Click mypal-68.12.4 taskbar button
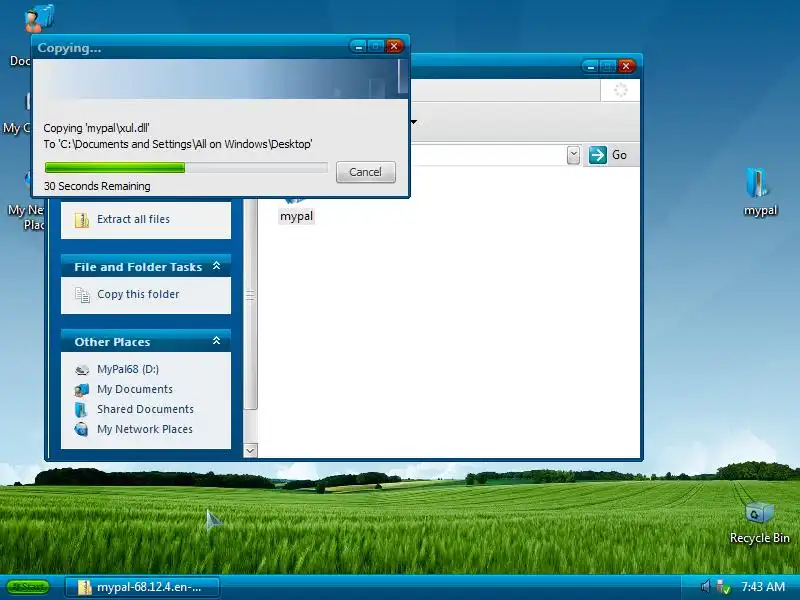Viewport: 800px width, 600px height. pyautogui.click(x=143, y=587)
